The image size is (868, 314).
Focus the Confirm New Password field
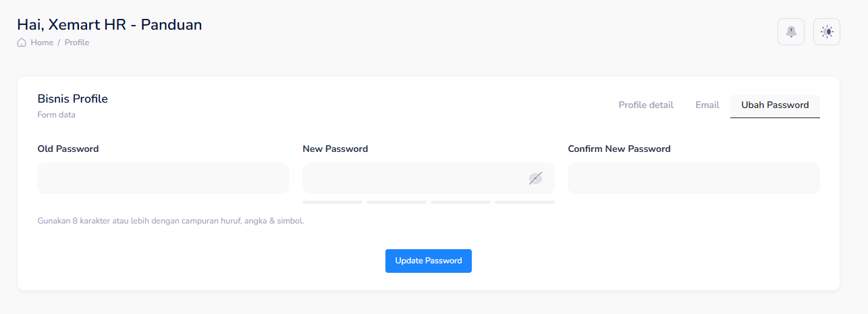coord(694,178)
